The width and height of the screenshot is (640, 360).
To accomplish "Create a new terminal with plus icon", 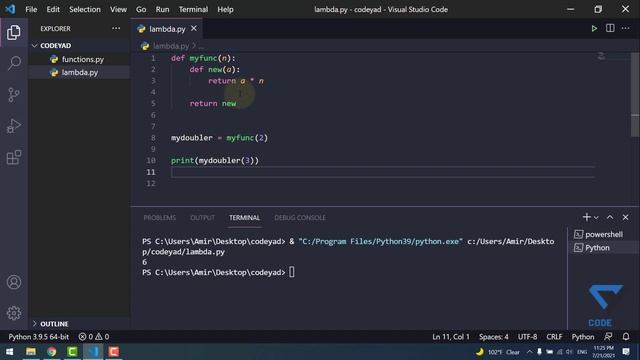I will click(587, 217).
